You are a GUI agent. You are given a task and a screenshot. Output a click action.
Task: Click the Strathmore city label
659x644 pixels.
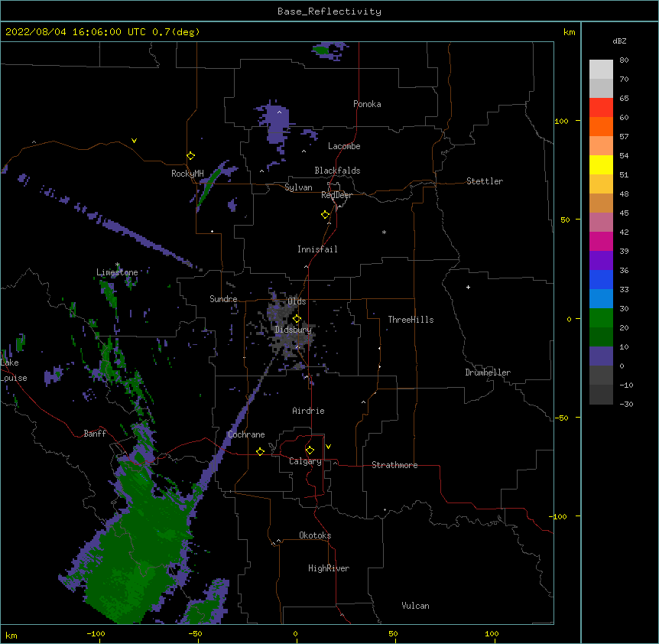pyautogui.click(x=394, y=465)
